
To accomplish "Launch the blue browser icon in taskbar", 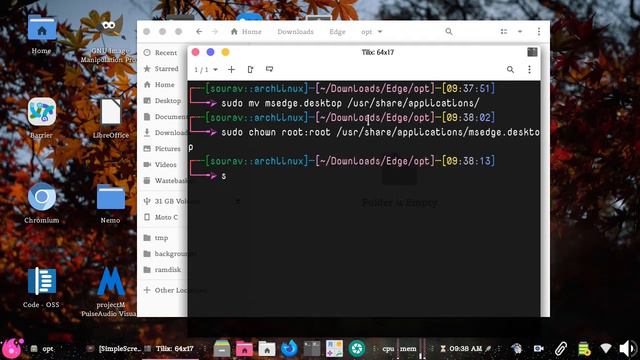I will click(289, 349).
